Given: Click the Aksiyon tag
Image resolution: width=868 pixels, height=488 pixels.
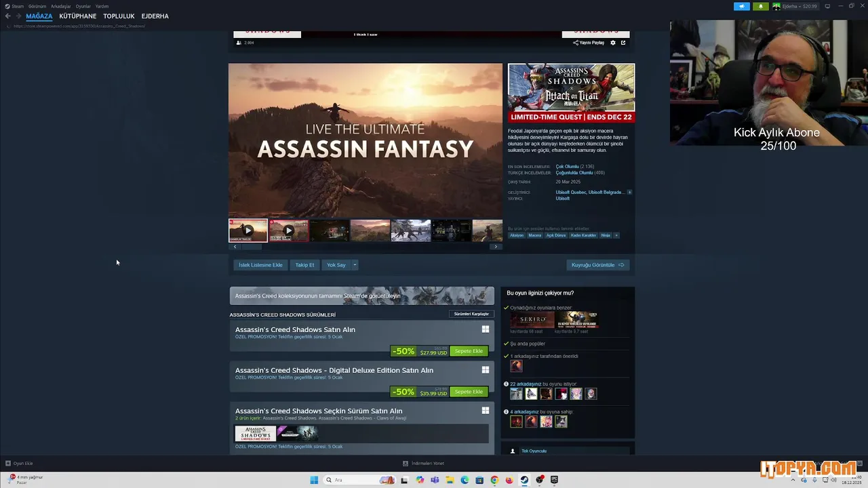Looking at the screenshot, I should tap(517, 235).
